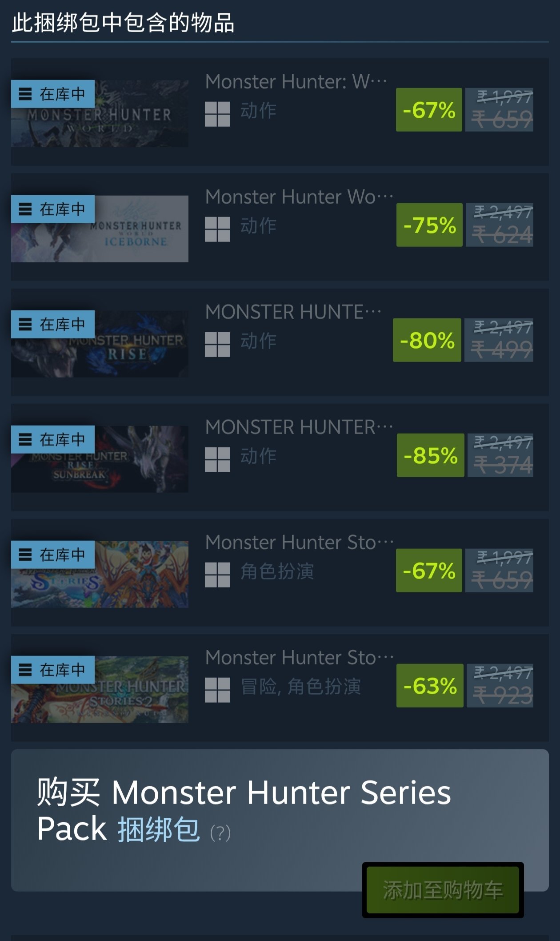Add bundle to cart with 添加至购物车
Viewport: 560px width, 941px height.
click(x=443, y=890)
